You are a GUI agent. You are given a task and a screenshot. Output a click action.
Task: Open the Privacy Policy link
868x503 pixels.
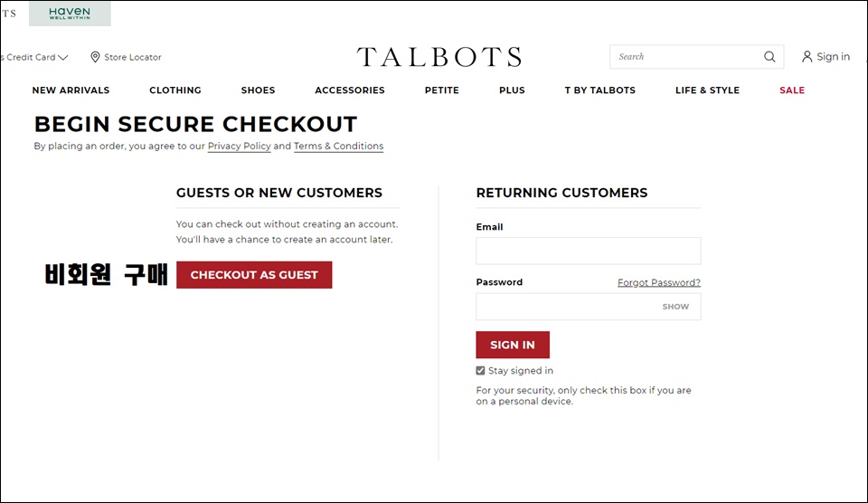(x=239, y=147)
